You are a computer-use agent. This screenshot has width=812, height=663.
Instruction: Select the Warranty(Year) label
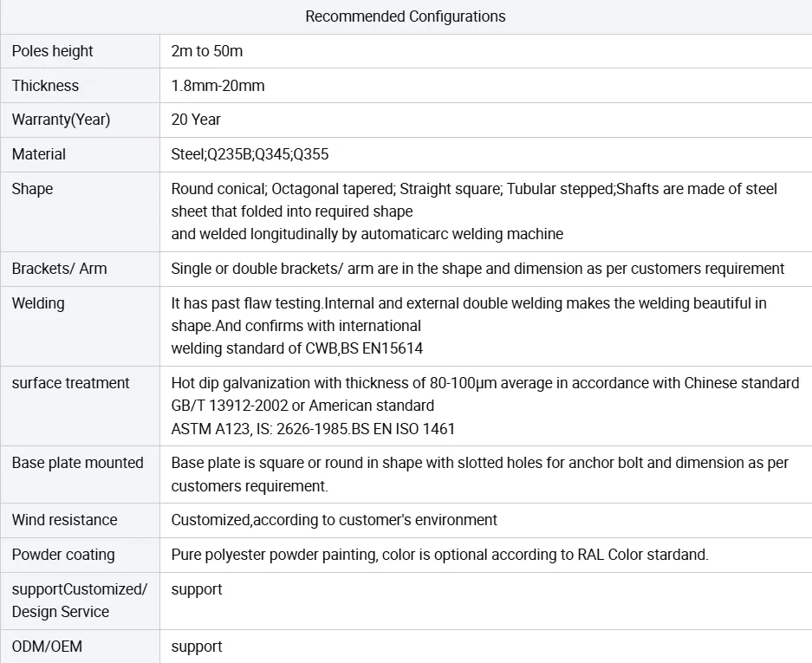(62, 120)
